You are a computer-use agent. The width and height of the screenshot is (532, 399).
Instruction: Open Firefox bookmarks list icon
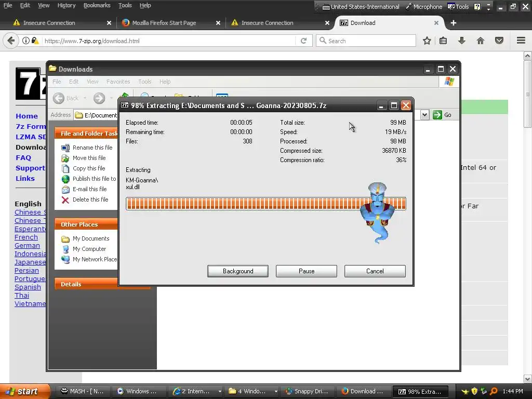(443, 41)
